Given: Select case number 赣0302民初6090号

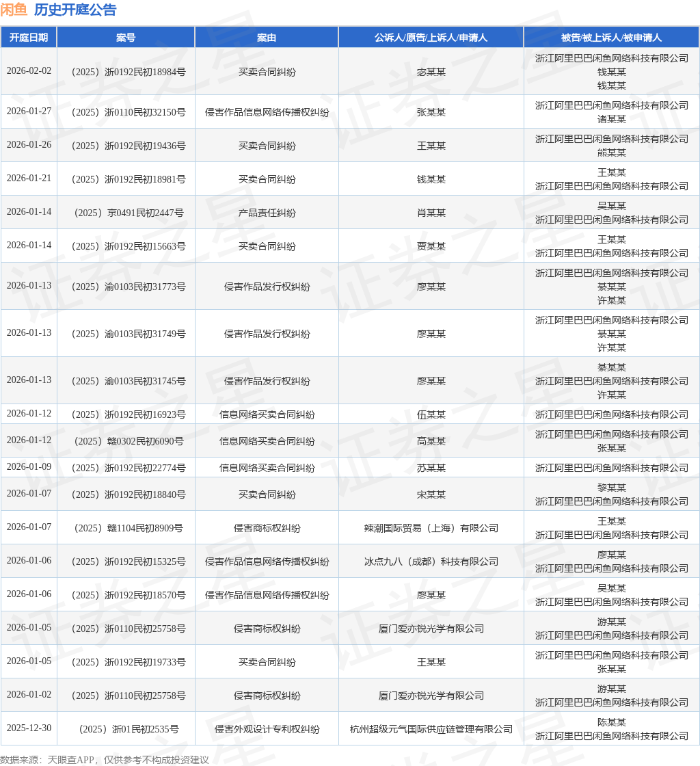Looking at the screenshot, I should click(129, 442).
